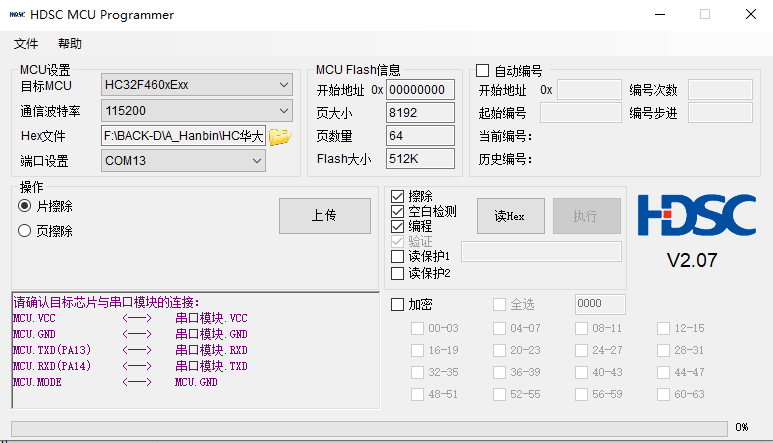Click the 08-11 sector checkbox
Image resolution: width=773 pixels, height=443 pixels.
582,328
